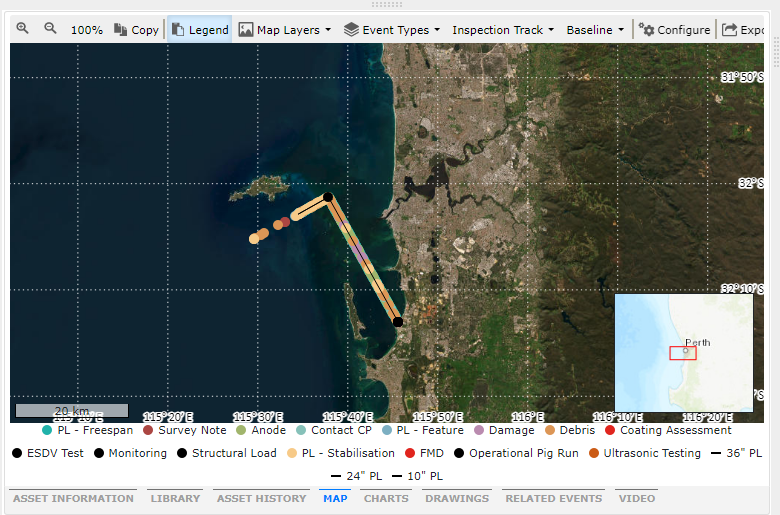780x515 pixels.
Task: Click the Ultrasonic Testing legend entry
Action: 645,453
